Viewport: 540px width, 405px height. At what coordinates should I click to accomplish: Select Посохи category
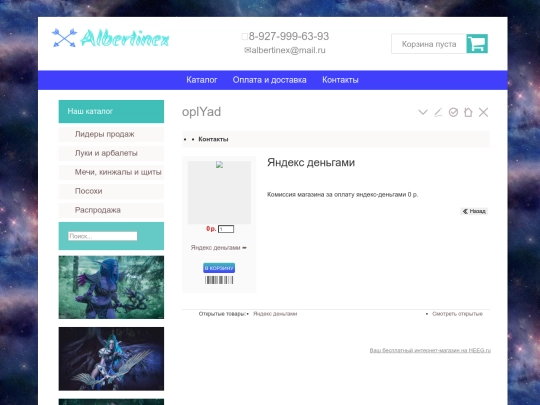pyautogui.click(x=111, y=191)
